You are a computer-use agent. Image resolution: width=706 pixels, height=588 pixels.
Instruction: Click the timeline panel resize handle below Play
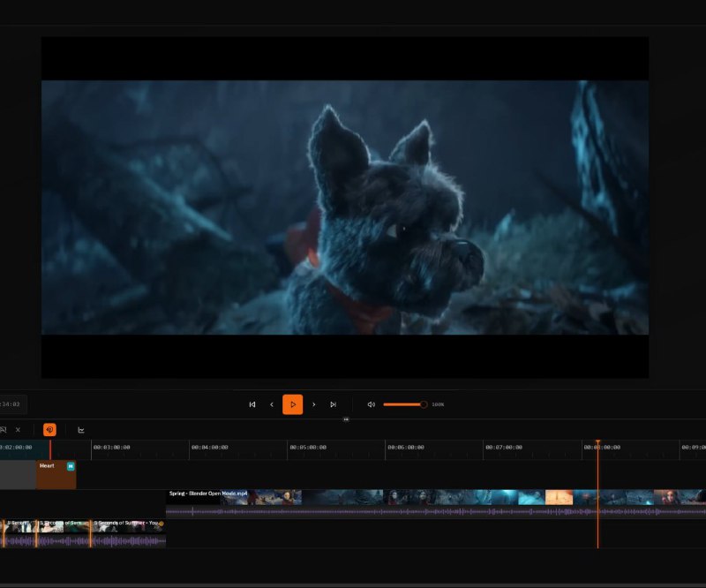point(346,419)
